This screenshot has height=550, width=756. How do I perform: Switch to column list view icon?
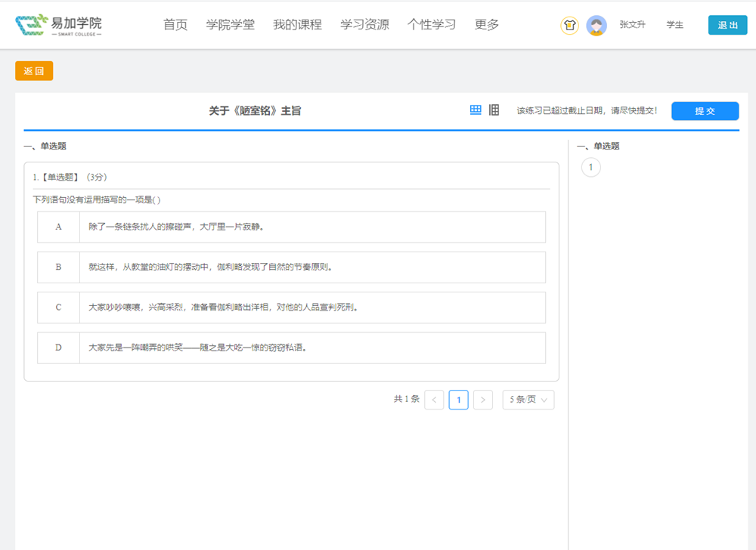pyautogui.click(x=494, y=110)
